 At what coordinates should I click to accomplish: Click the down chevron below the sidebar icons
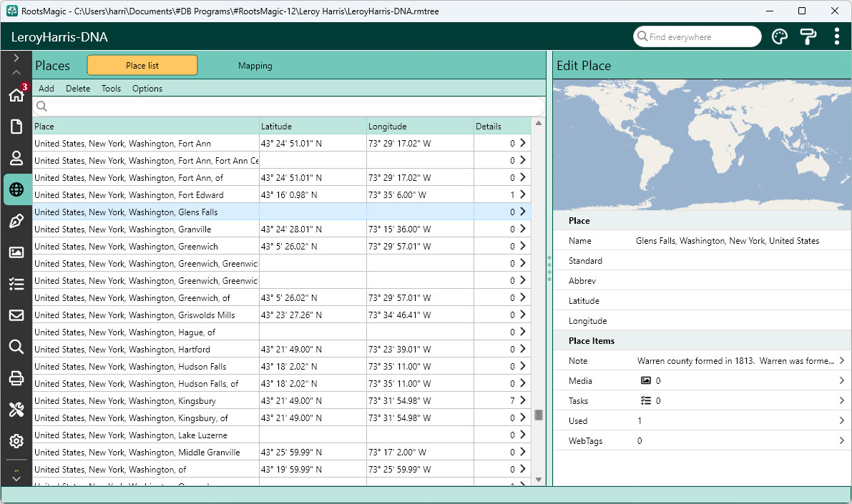coord(16,478)
